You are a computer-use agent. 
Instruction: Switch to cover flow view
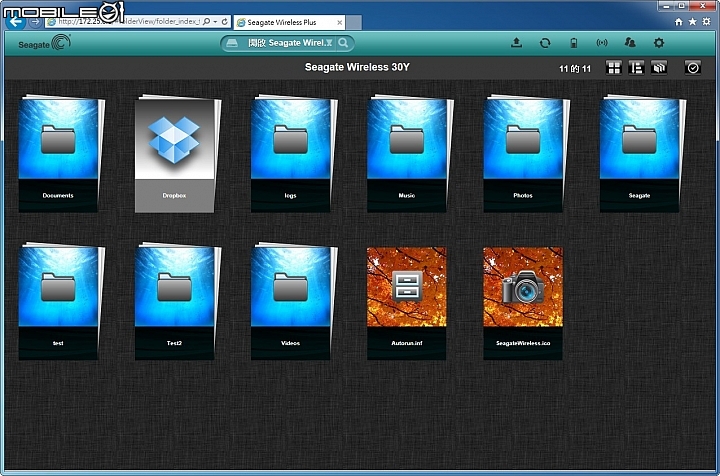point(658,68)
